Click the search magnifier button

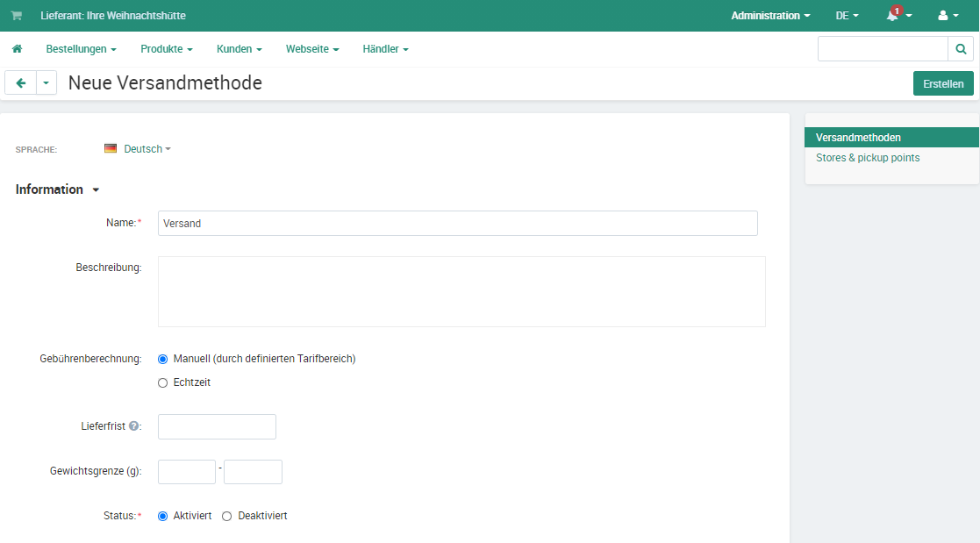961,49
